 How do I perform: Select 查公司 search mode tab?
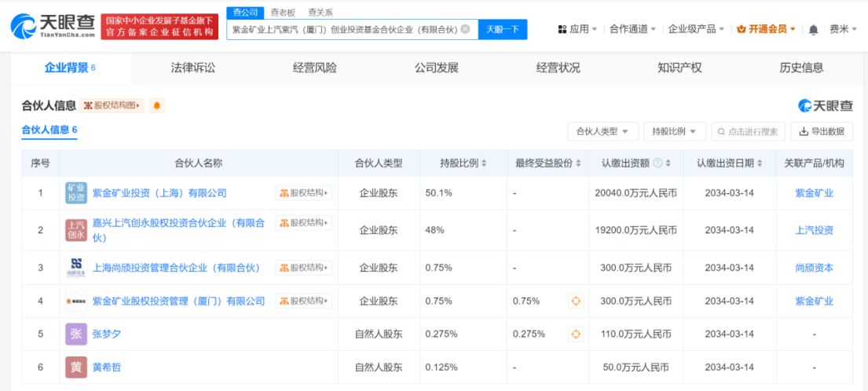click(246, 12)
